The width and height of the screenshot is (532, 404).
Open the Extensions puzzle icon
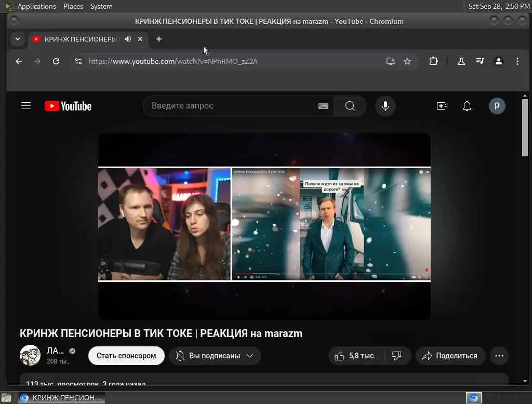click(433, 61)
